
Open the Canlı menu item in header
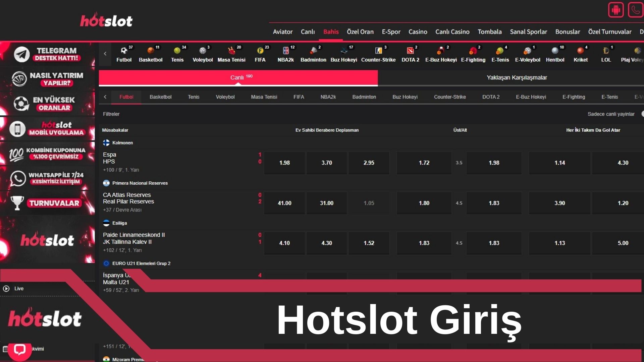(308, 32)
